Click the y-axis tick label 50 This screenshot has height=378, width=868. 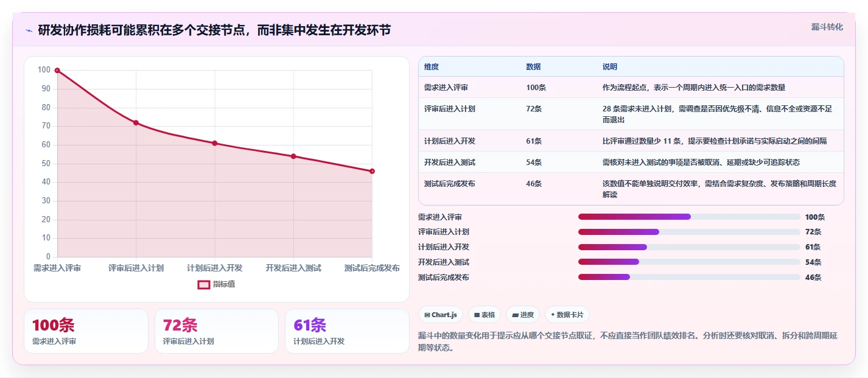pos(46,164)
